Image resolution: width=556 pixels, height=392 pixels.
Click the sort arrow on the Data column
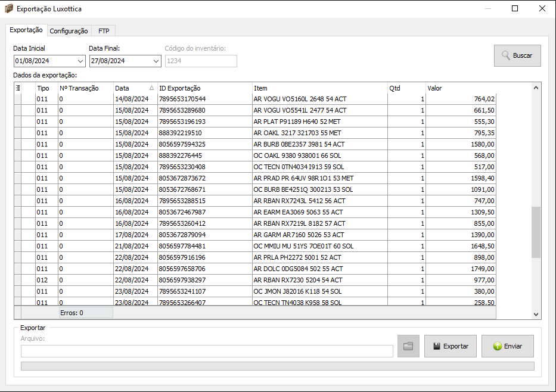click(151, 88)
